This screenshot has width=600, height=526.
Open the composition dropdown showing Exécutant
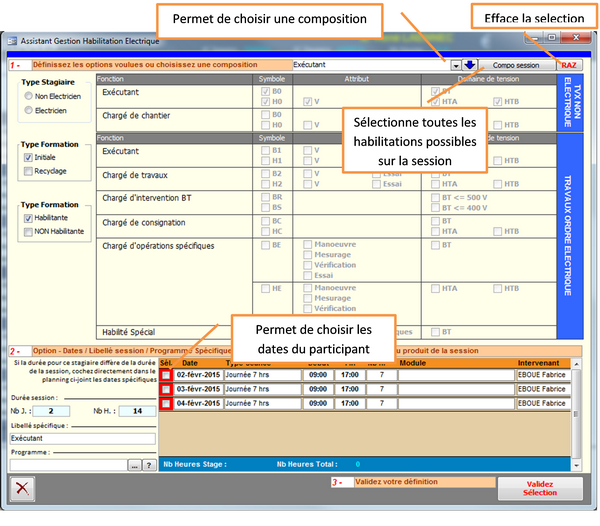[455, 65]
